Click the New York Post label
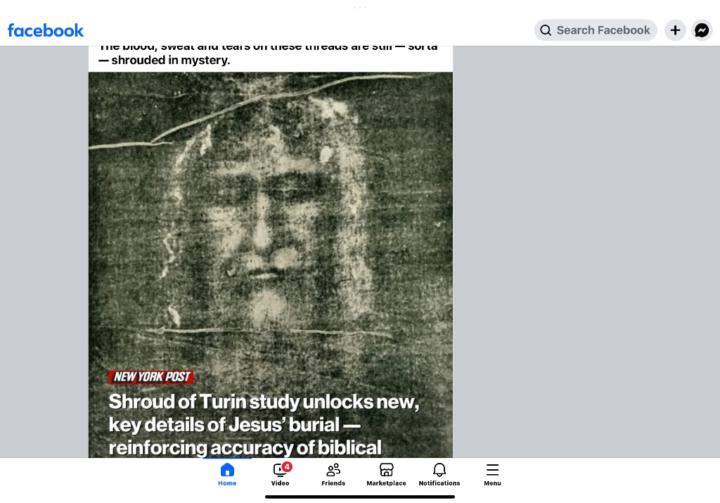Image resolution: width=720 pixels, height=503 pixels. pyautogui.click(x=151, y=377)
